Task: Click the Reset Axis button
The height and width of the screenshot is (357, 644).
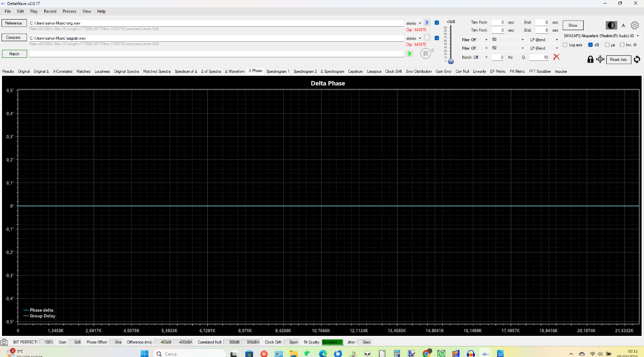Action: pos(618,59)
